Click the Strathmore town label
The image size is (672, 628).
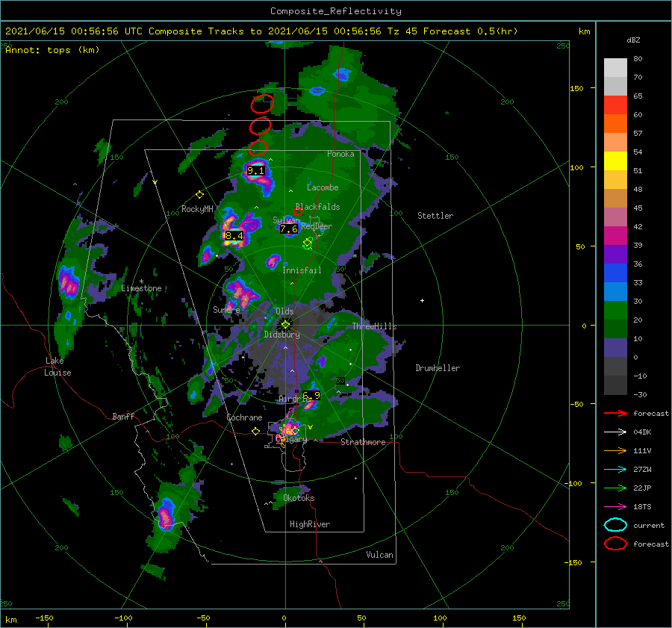[363, 442]
